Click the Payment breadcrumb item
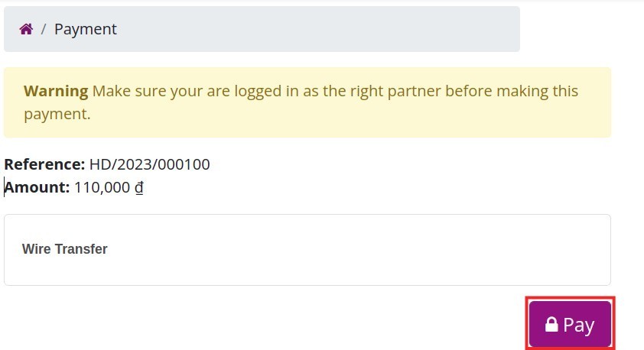The height and width of the screenshot is (350, 644). 86,29
